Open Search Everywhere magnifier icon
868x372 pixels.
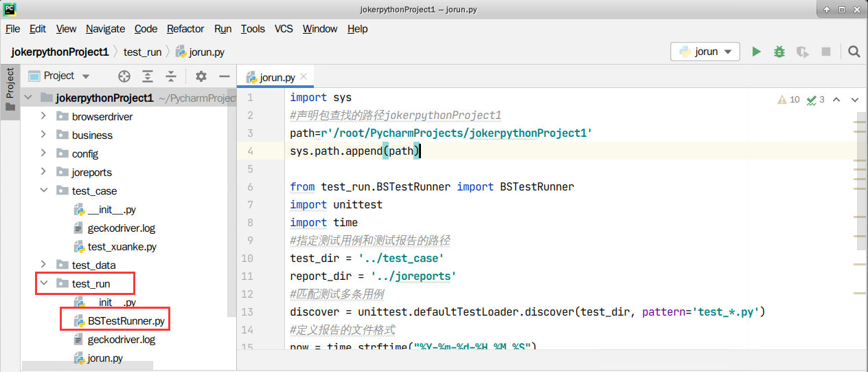pyautogui.click(x=854, y=52)
